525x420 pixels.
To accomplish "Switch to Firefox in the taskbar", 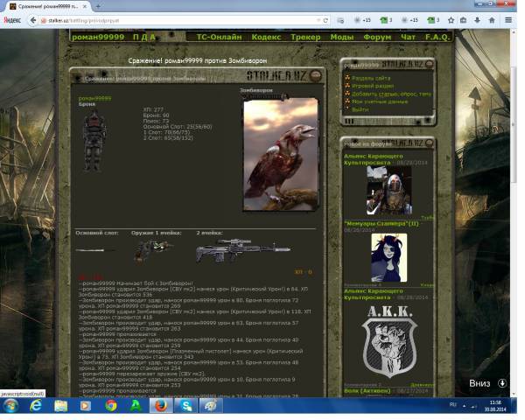I will point(161,406).
